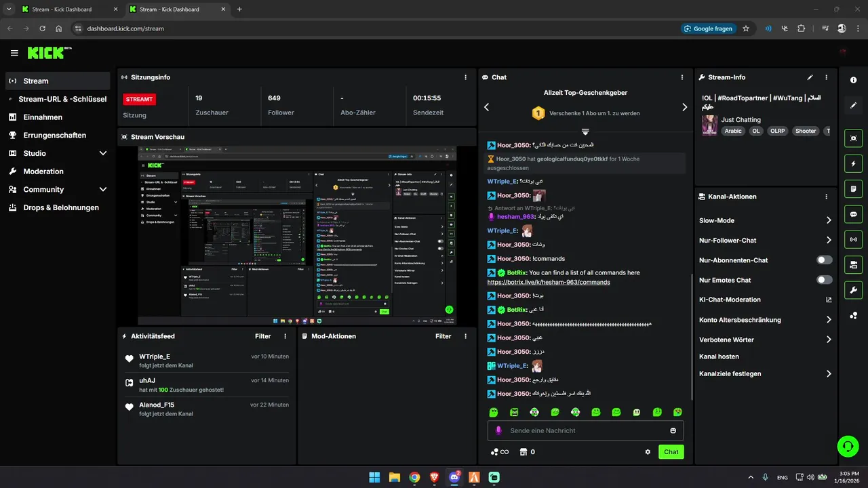The height and width of the screenshot is (488, 868).
Task: Click the three-dots cluster icon in right sidebar
Action: [853, 316]
